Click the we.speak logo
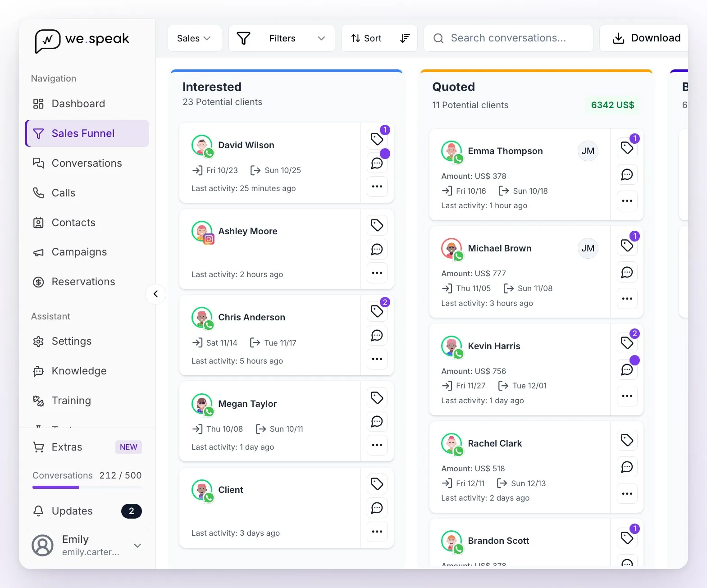This screenshot has width=707, height=588. [82, 41]
